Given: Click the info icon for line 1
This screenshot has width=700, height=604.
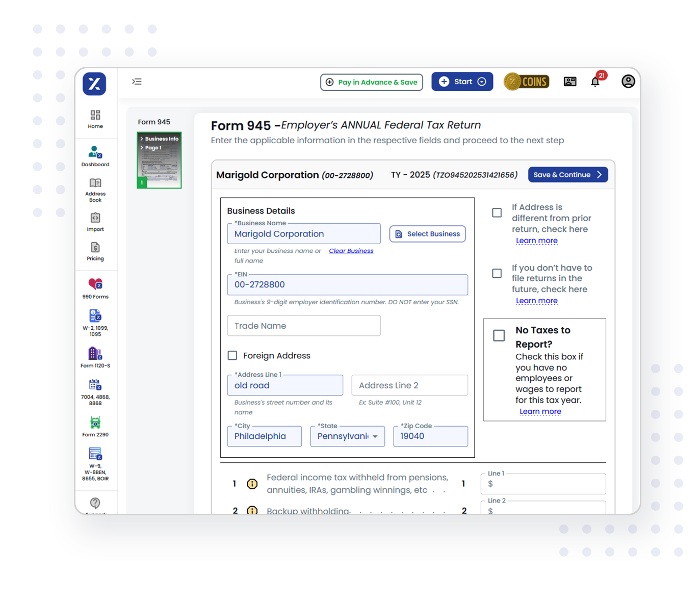Looking at the screenshot, I should pos(252,484).
